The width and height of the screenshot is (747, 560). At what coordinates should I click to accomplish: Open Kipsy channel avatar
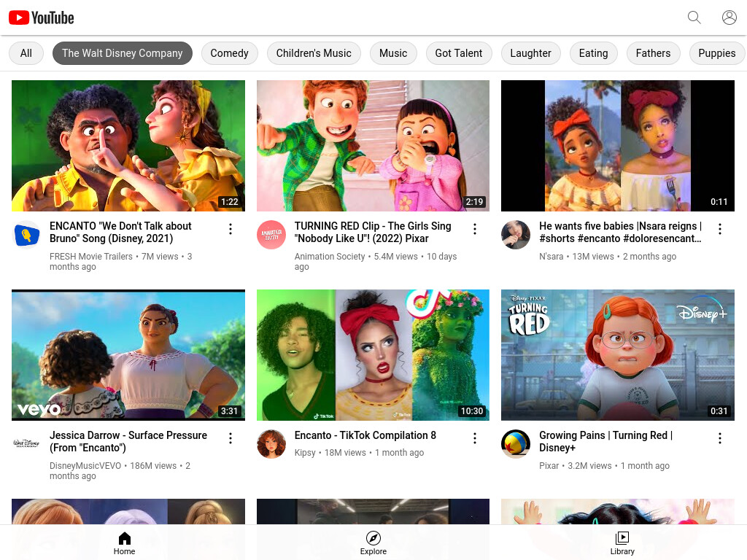click(271, 444)
